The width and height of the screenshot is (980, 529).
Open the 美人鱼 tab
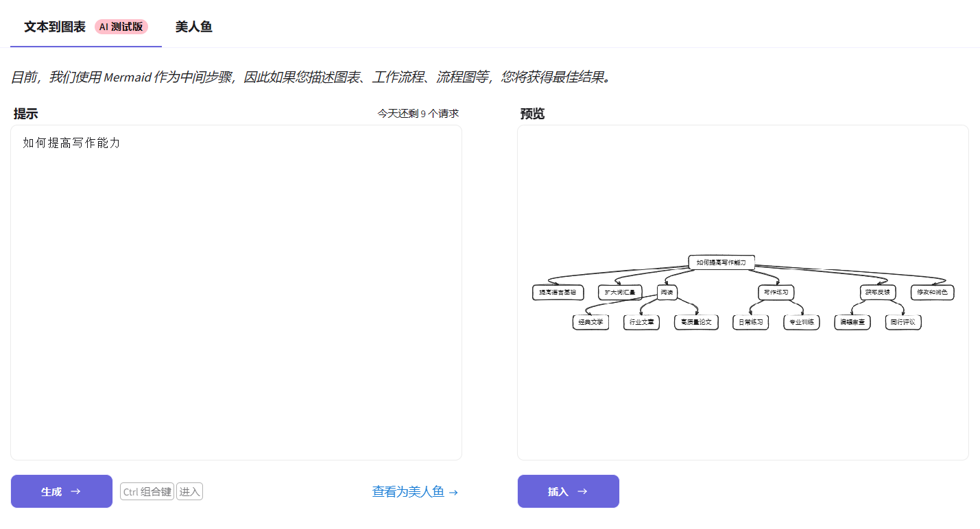click(193, 27)
